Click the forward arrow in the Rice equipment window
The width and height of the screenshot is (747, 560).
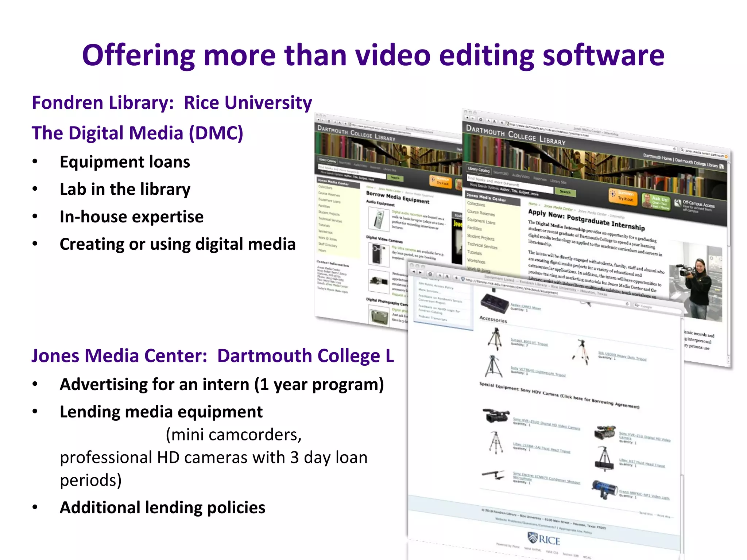pos(420,272)
